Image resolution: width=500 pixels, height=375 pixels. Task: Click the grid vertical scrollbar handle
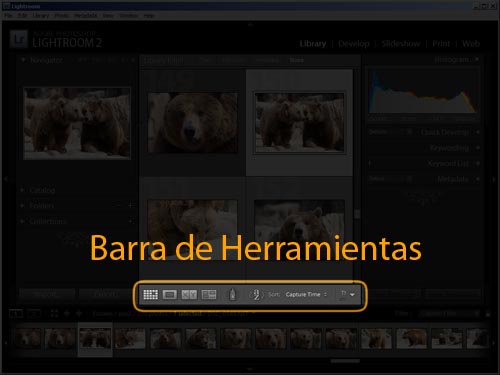pos(357,214)
